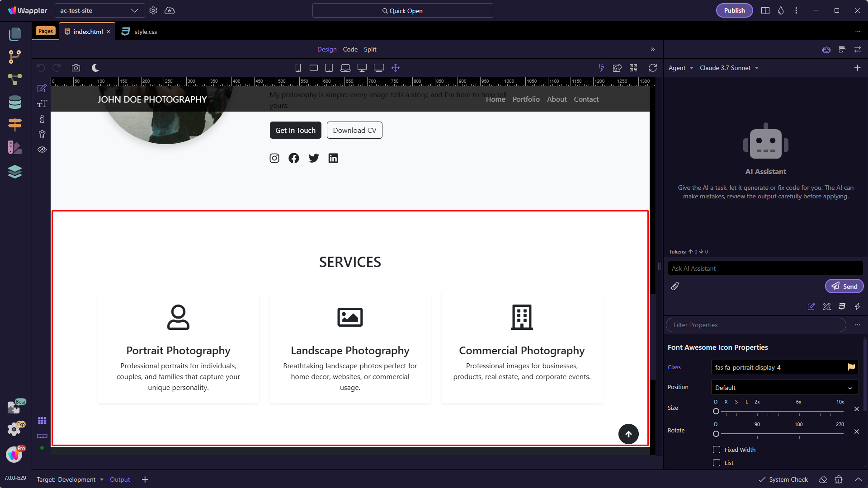Image resolution: width=868 pixels, height=488 pixels.
Task: Toggle the grid overlay icon
Action: coord(42,421)
